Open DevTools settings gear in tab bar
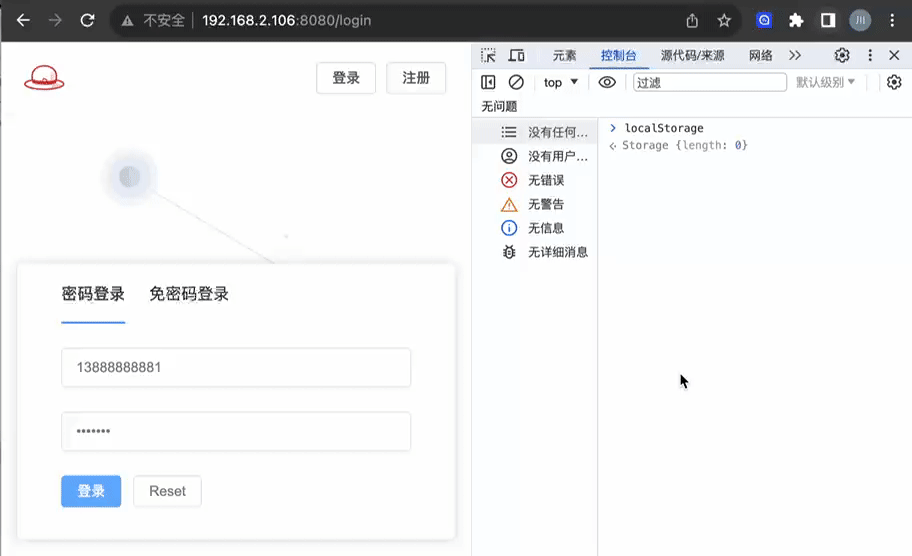This screenshot has width=912, height=556. [842, 56]
